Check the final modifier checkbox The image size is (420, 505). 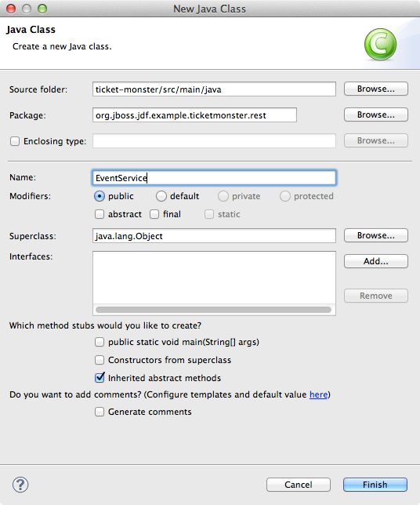point(154,214)
